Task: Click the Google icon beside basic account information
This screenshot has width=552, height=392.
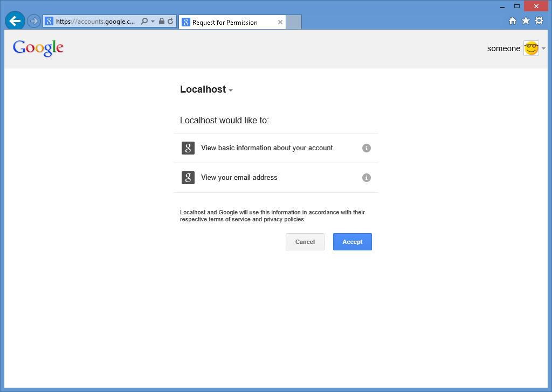Action: tap(188, 148)
